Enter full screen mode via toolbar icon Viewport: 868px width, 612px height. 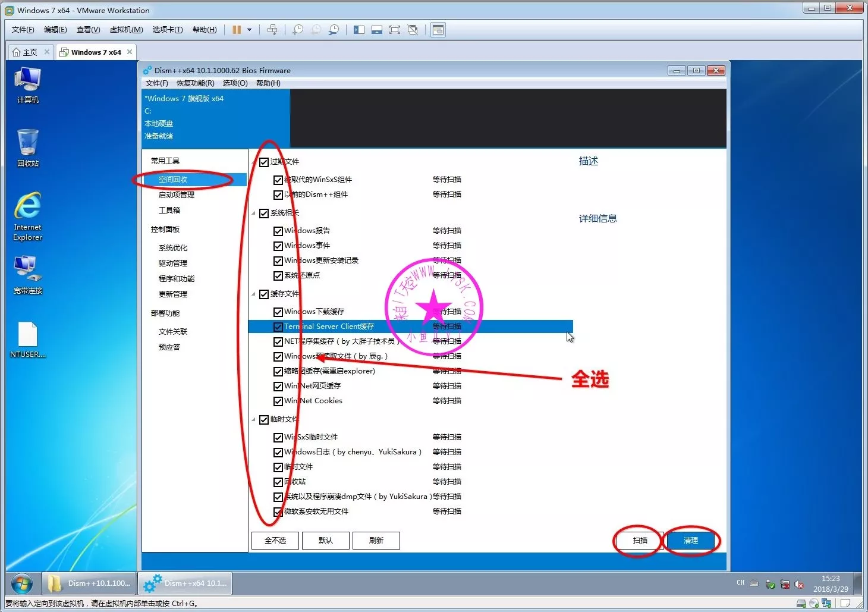tap(394, 30)
